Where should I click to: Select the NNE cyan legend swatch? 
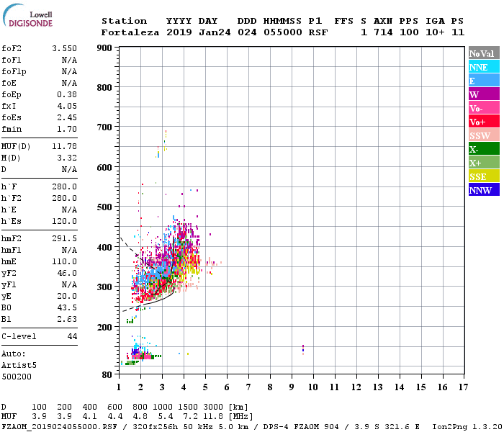point(484,67)
